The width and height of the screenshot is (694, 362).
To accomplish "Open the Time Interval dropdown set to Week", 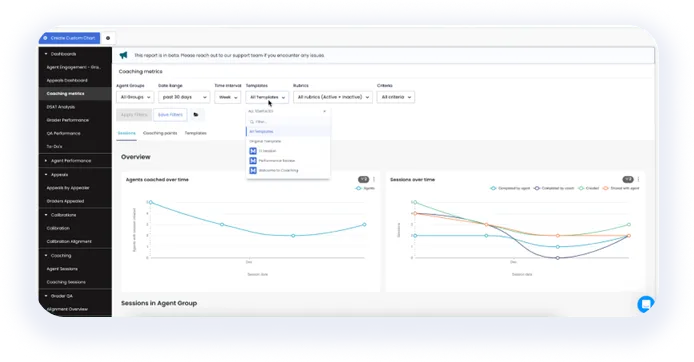I will 227,97.
